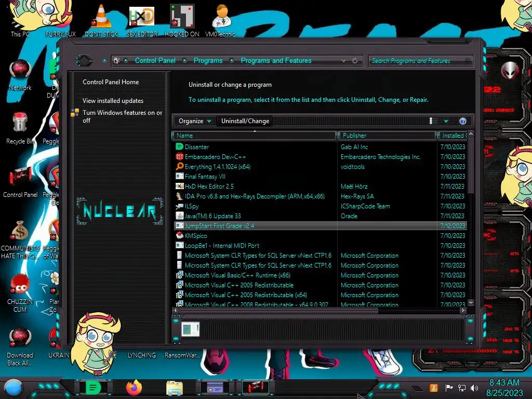Open the CHUZZIN CUM desktop icon
532x399 pixels.
tap(20, 293)
